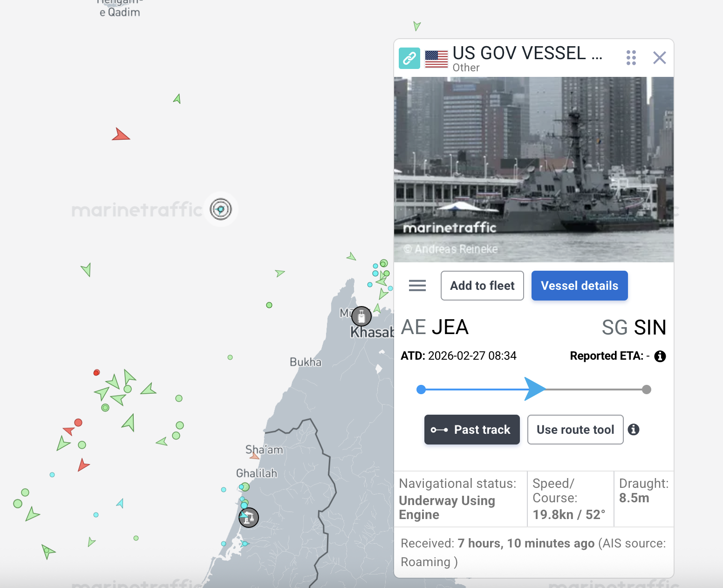
Task: Click the Underway Using Engine status
Action: click(447, 507)
